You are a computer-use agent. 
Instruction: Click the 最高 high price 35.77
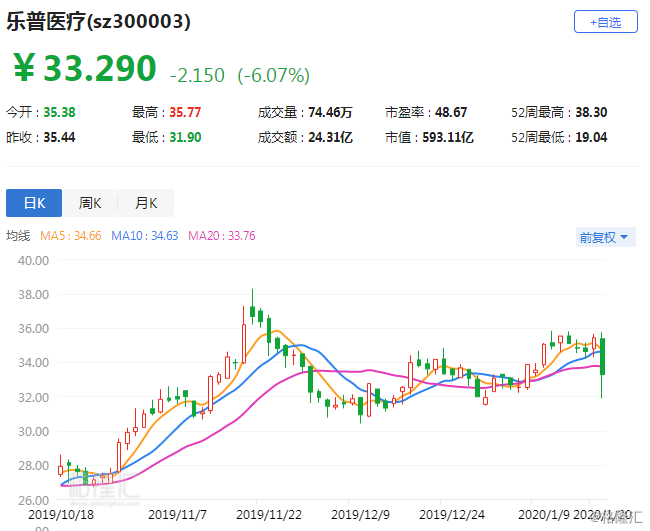tap(185, 112)
